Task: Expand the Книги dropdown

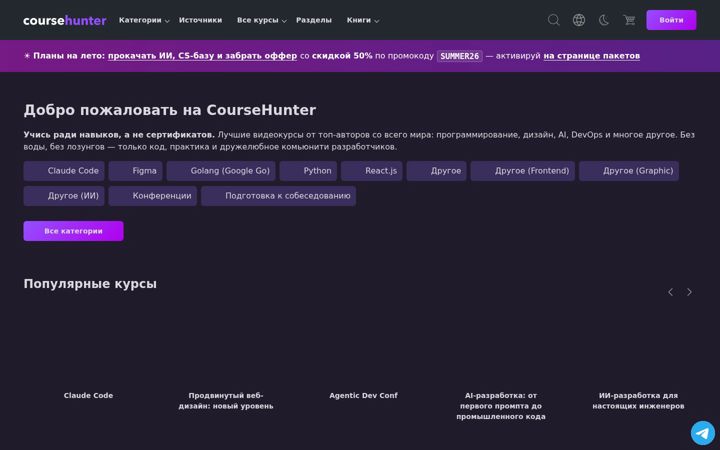Action: click(363, 20)
